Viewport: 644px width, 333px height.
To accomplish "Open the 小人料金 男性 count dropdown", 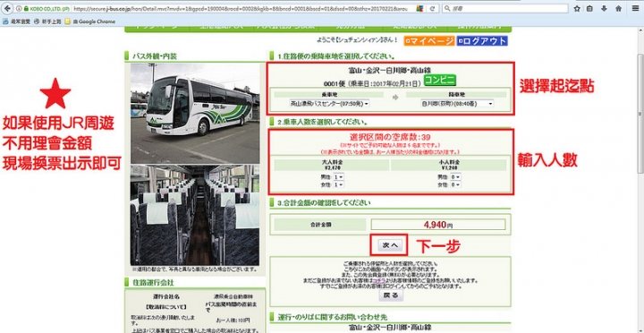I will (454, 176).
